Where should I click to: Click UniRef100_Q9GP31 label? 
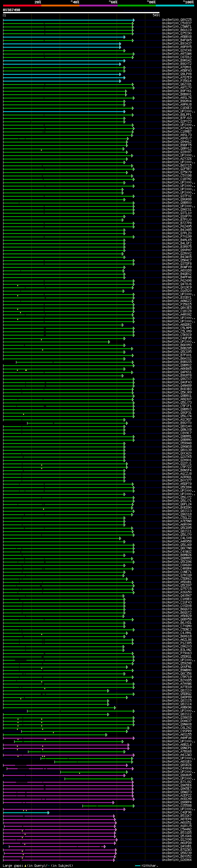(177, 413)
